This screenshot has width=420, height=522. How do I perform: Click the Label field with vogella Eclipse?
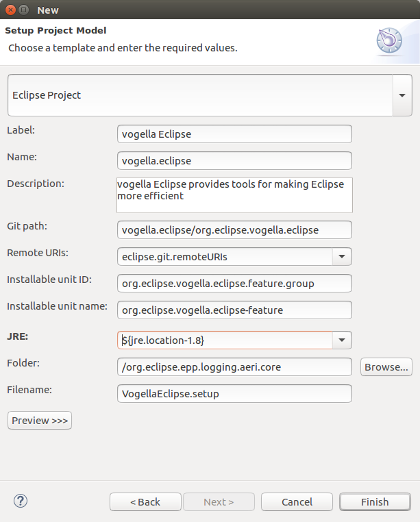pyautogui.click(x=234, y=134)
